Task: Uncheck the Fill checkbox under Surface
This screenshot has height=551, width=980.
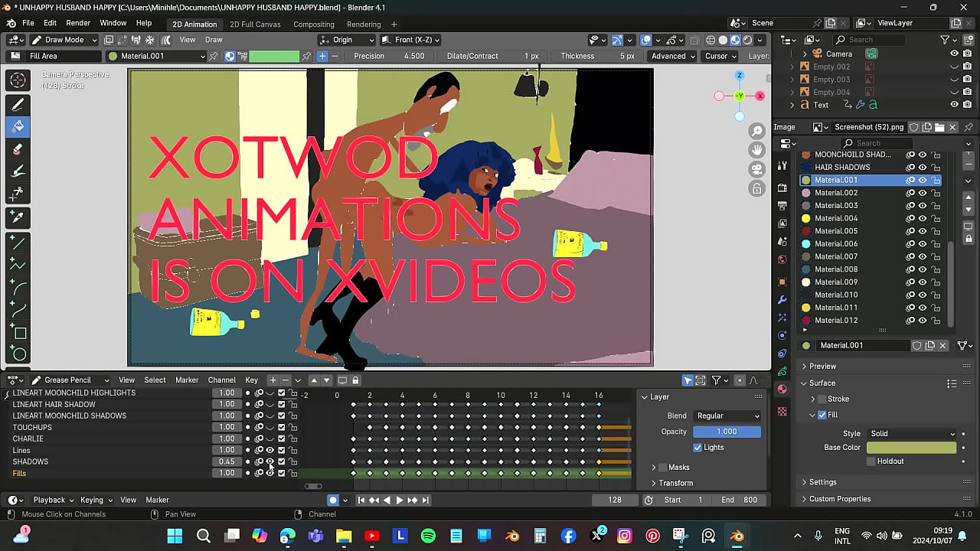Action: click(x=822, y=415)
